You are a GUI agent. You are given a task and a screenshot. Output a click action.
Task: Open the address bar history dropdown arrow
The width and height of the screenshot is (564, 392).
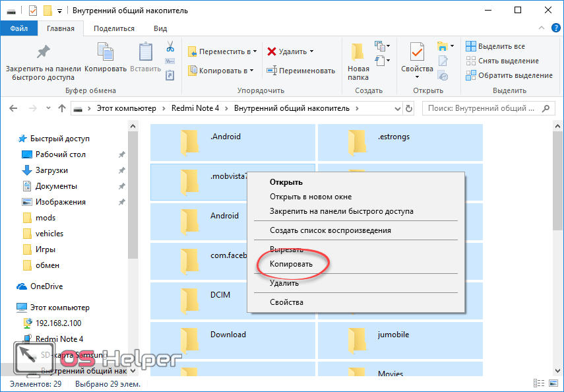(x=396, y=108)
